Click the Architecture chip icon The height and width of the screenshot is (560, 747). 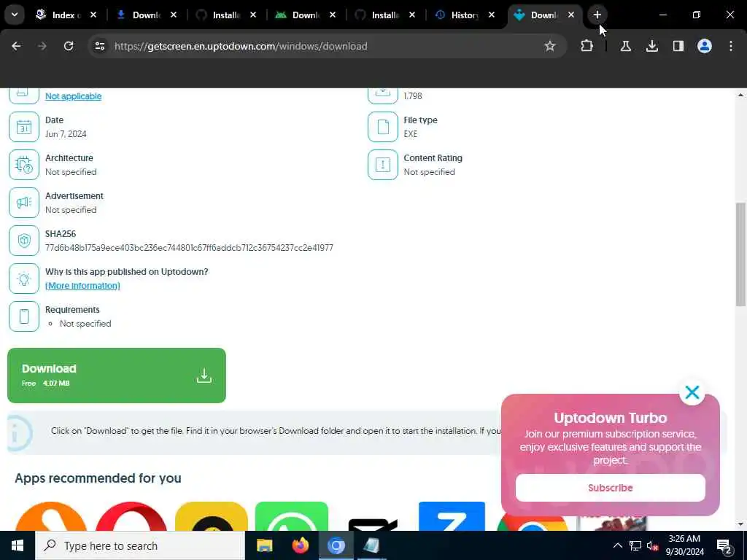(x=24, y=165)
